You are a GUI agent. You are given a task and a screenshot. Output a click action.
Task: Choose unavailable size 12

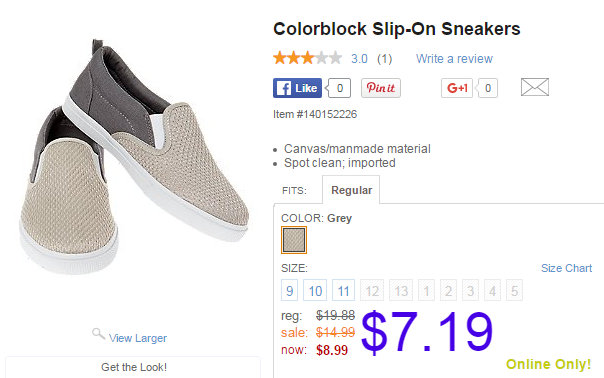372,290
